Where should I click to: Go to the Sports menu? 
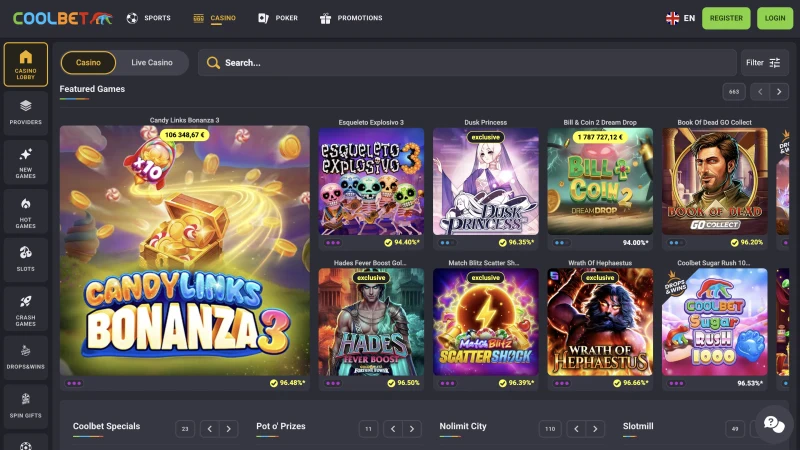tap(148, 18)
